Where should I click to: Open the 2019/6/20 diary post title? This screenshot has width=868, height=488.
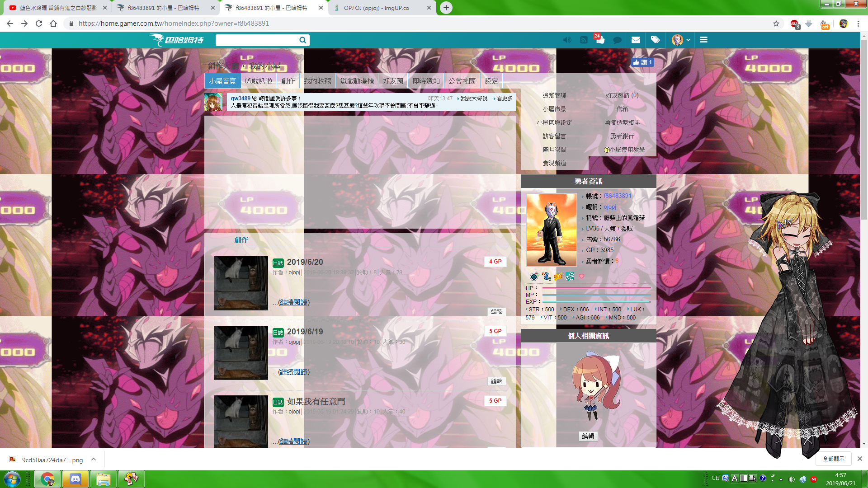305,262
